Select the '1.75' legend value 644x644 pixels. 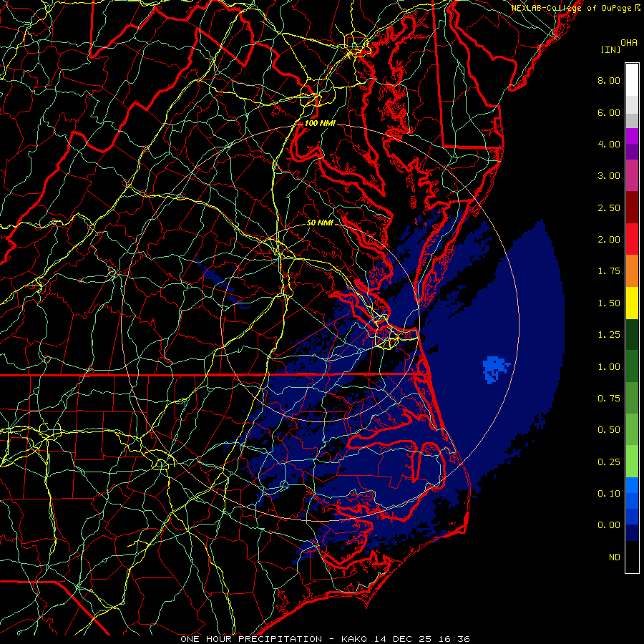tap(609, 271)
